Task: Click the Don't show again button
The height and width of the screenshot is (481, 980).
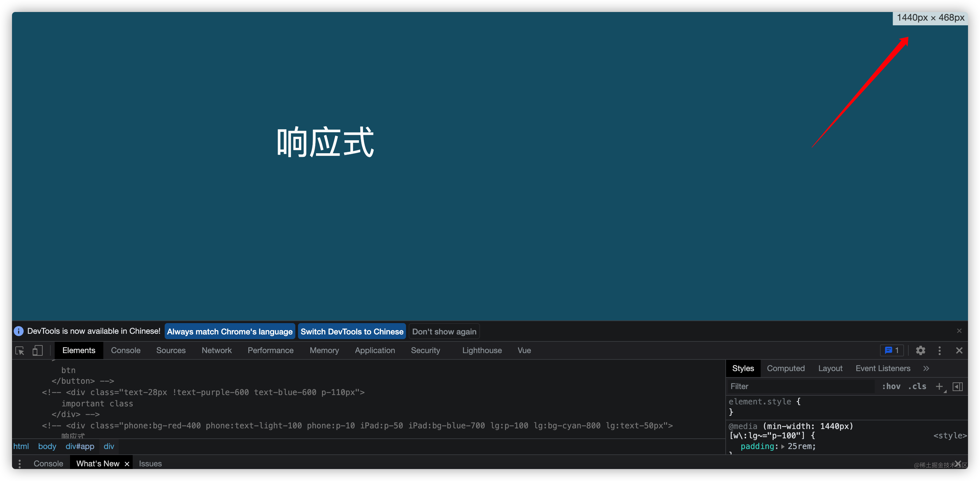Action: [444, 331]
